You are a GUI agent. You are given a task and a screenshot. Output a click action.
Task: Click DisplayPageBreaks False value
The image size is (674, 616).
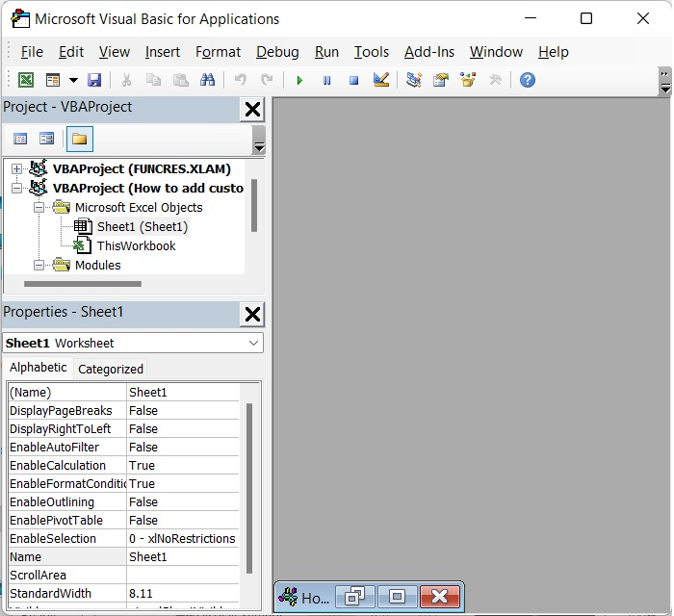(x=183, y=411)
